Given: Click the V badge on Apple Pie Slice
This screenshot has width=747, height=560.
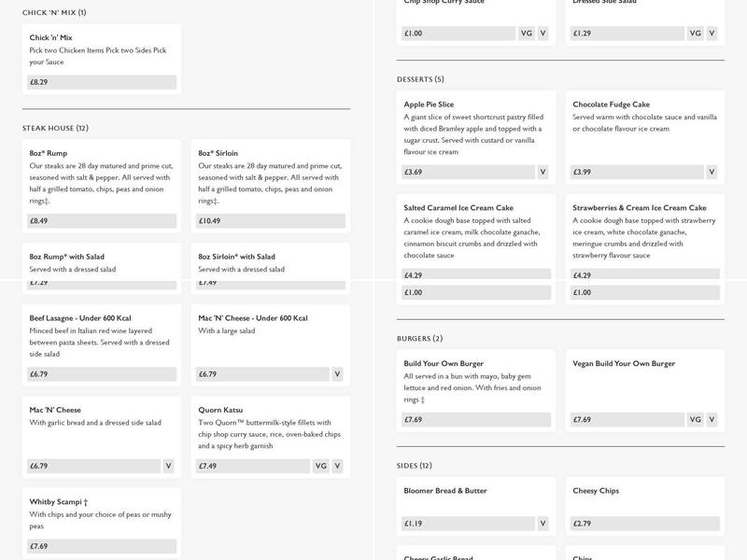Looking at the screenshot, I should tap(543, 172).
